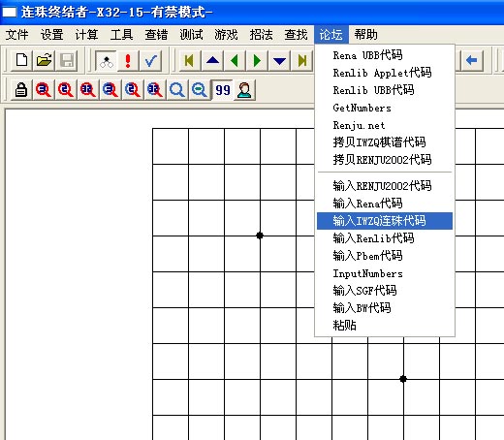
Task: Toggle the stone tree mode button
Action: point(106,60)
